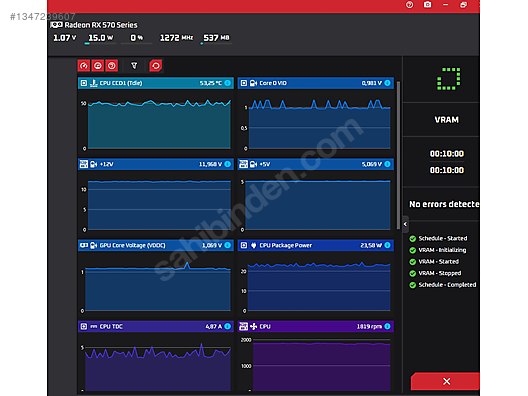
Task: Click info icon on CPU TDC graph
Action: 228,326
